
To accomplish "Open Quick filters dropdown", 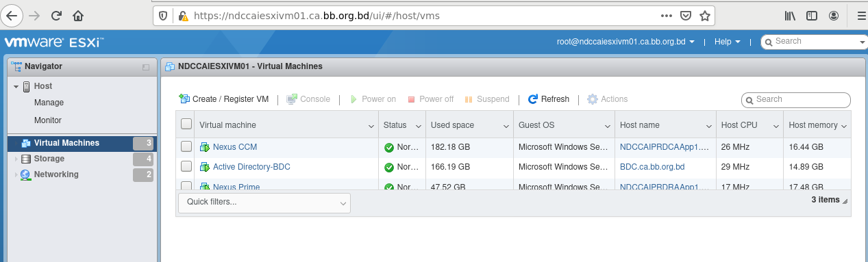I will [x=264, y=202].
